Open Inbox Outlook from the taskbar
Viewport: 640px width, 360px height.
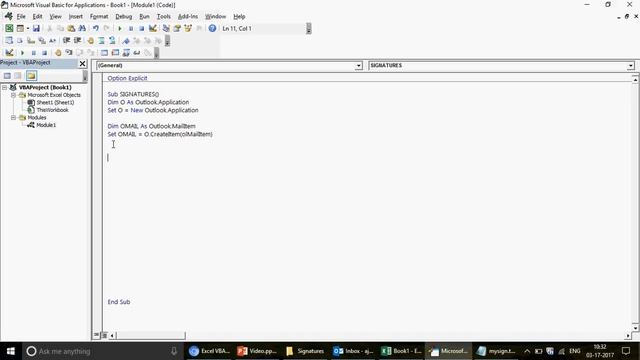pyautogui.click(x=353, y=351)
